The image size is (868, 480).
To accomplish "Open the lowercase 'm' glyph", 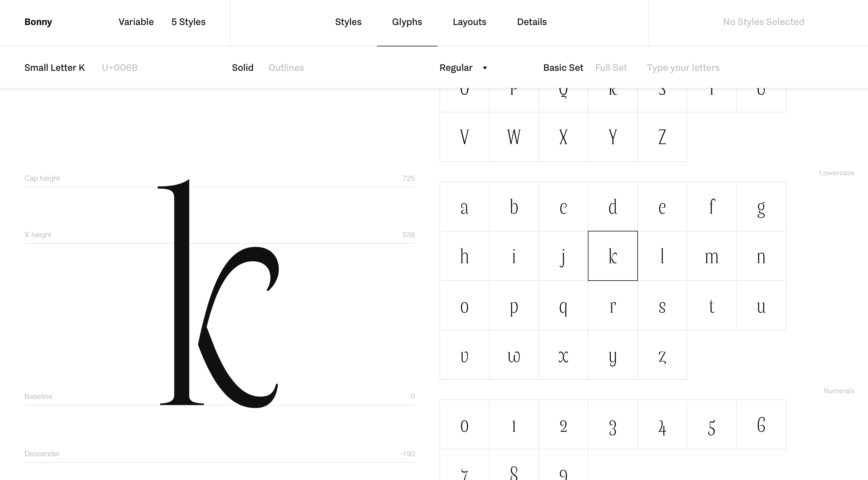I will pyautogui.click(x=711, y=256).
